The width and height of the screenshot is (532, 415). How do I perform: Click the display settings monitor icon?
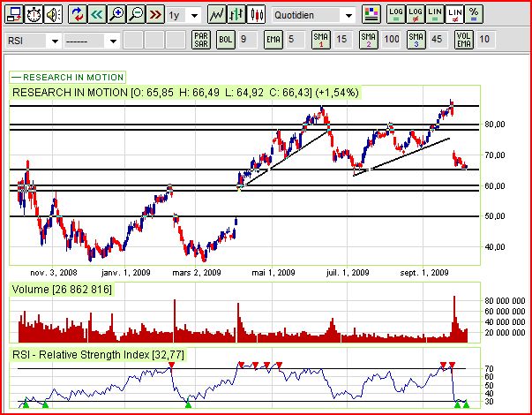[x=14, y=15]
